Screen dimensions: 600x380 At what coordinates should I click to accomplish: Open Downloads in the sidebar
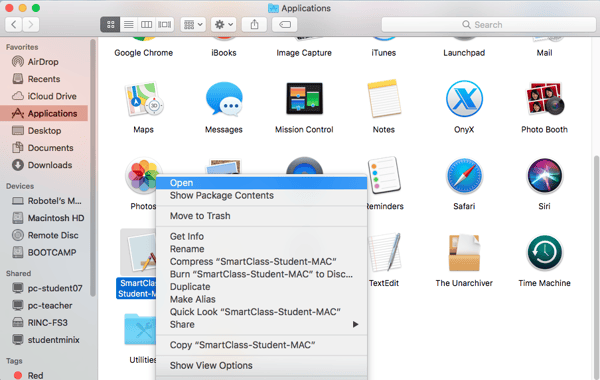point(44,165)
